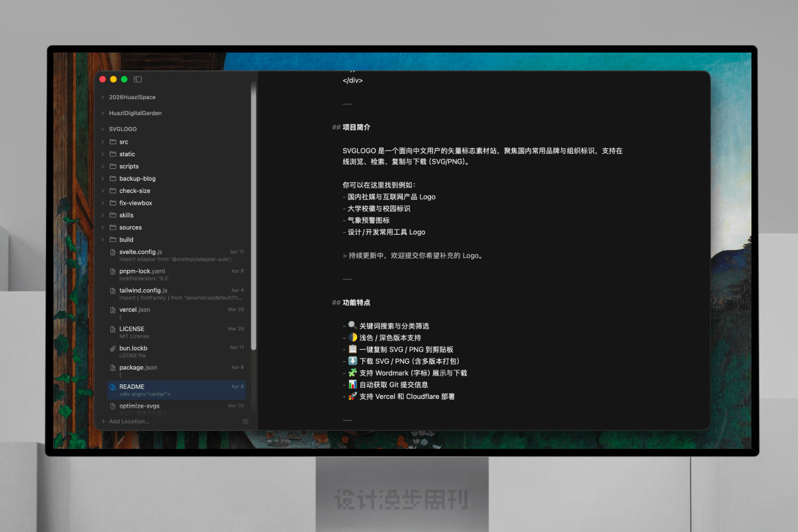Click the bun.lockb paperclip attachment icon
This screenshot has width=798, height=532.
pyautogui.click(x=113, y=348)
